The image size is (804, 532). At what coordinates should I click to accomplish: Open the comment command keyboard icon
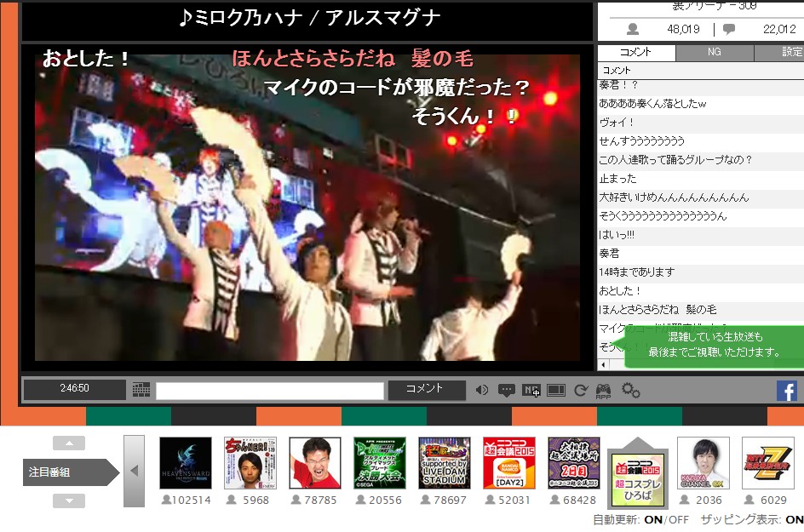pyautogui.click(x=141, y=390)
